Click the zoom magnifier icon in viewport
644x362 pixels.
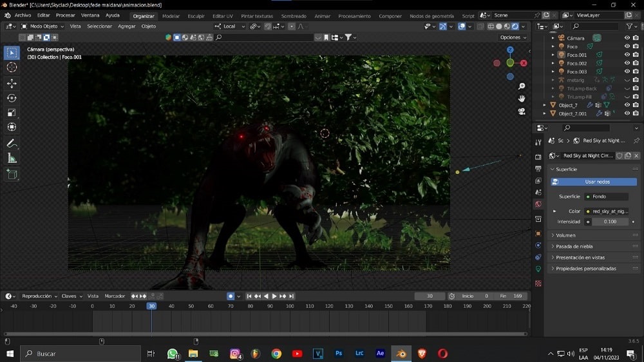coord(522,86)
